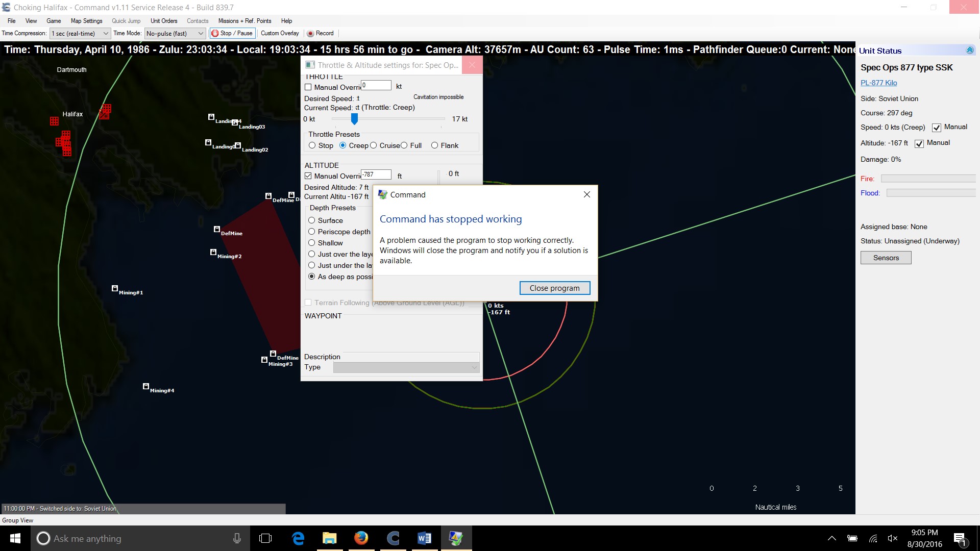Select the Periscope depth preset
980x551 pixels.
pyautogui.click(x=312, y=232)
